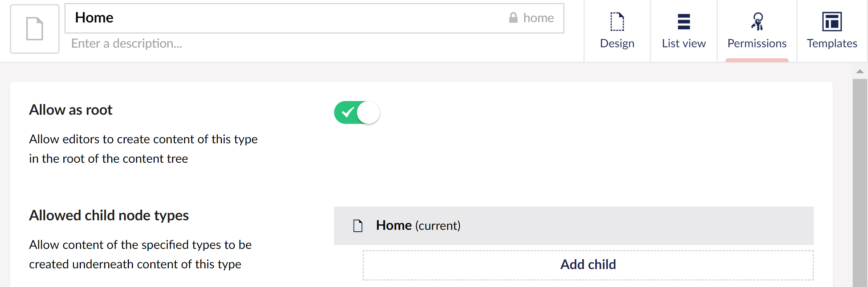Click the layout grid Templates icon

pyautogui.click(x=832, y=22)
